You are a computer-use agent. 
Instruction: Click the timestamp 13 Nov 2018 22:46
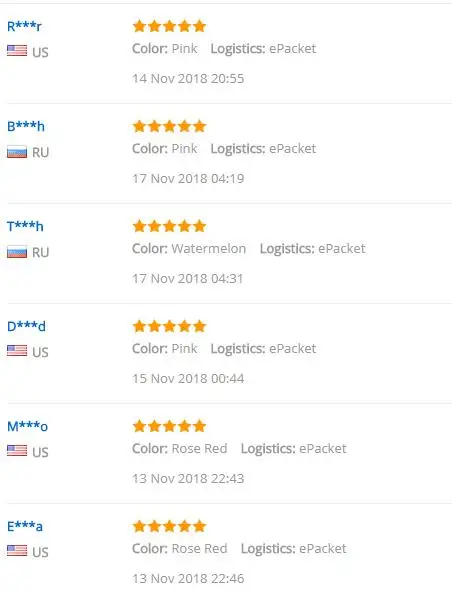tap(188, 579)
